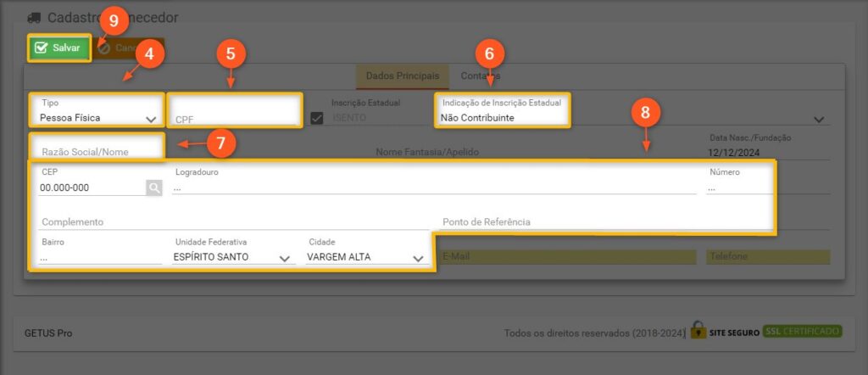Viewport: 868px width, 375px height.
Task: Click the truck icon beside Cadastro Fornecedor
Action: pos(34,17)
